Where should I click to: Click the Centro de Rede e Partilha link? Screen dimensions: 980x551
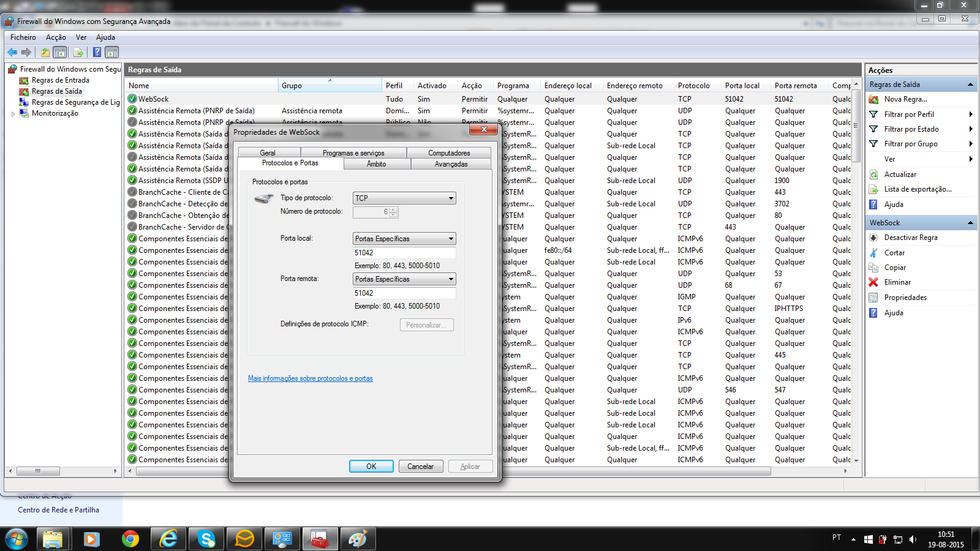tap(58, 510)
